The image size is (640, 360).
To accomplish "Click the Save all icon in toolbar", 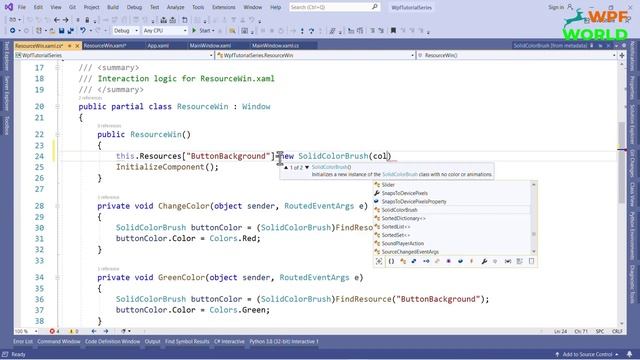I will [70, 31].
